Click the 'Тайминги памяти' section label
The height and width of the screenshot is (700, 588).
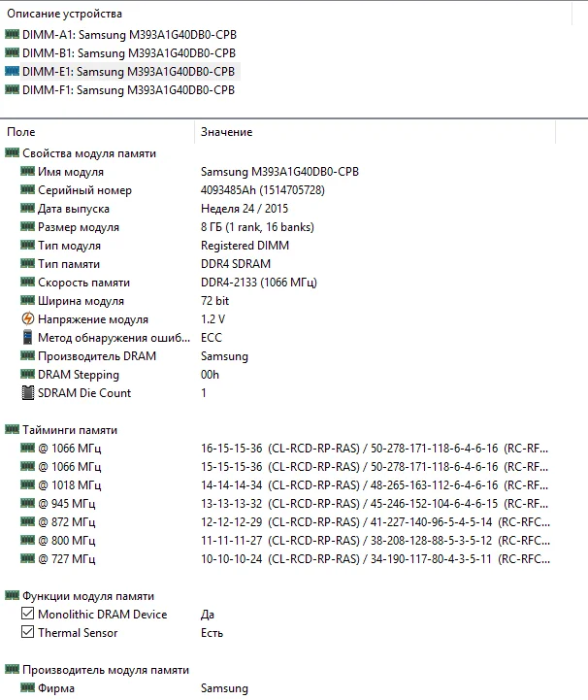coord(70,430)
